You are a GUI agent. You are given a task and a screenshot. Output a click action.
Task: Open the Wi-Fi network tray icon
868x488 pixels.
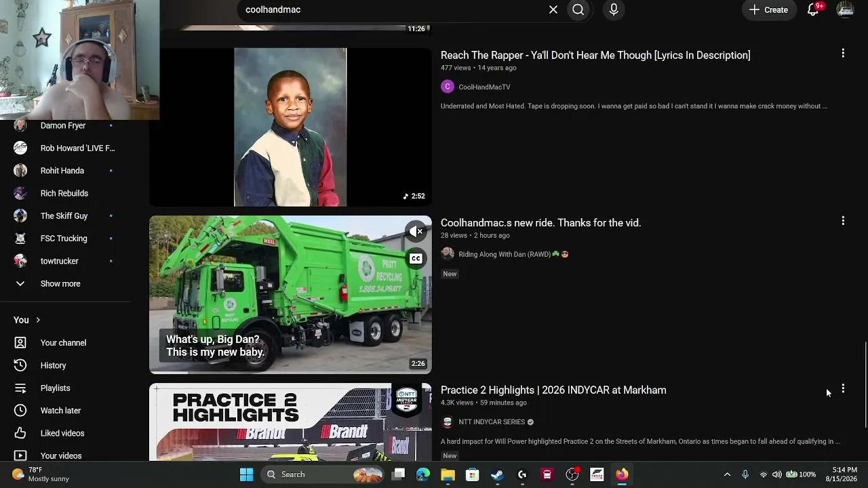point(764,474)
